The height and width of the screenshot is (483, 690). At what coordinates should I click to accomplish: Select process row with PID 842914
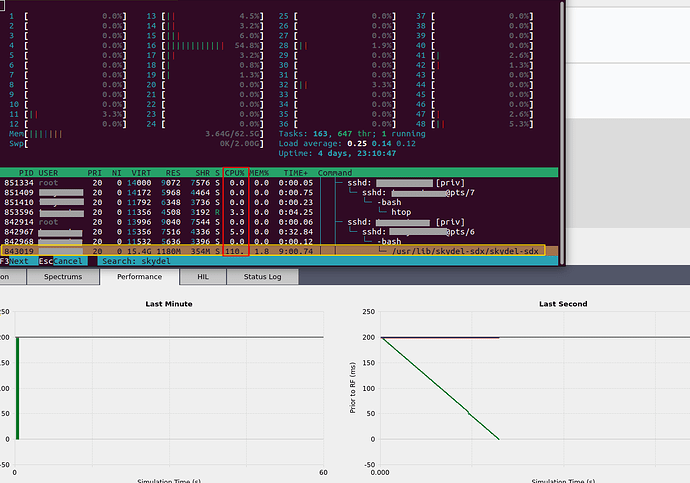[279, 222]
